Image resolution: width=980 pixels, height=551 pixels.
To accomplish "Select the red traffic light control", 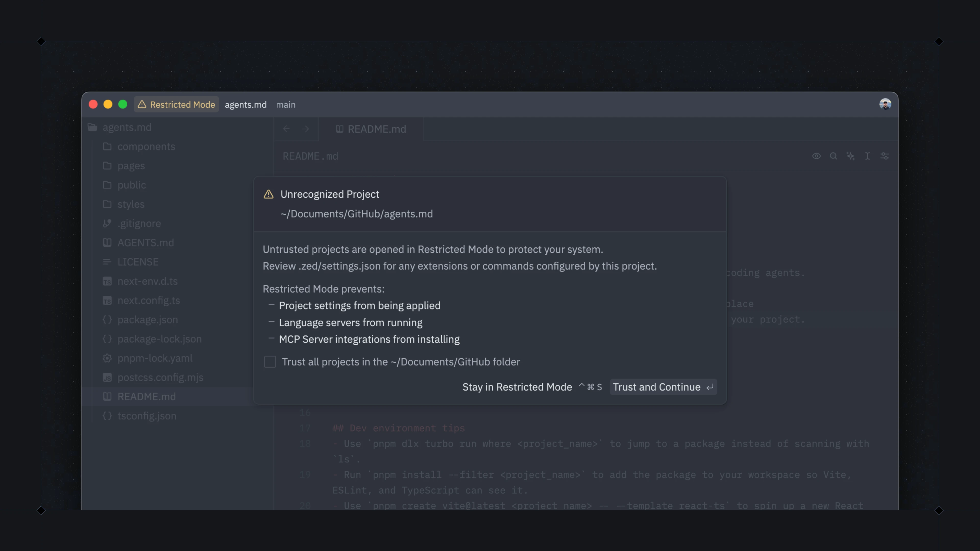I will click(93, 104).
